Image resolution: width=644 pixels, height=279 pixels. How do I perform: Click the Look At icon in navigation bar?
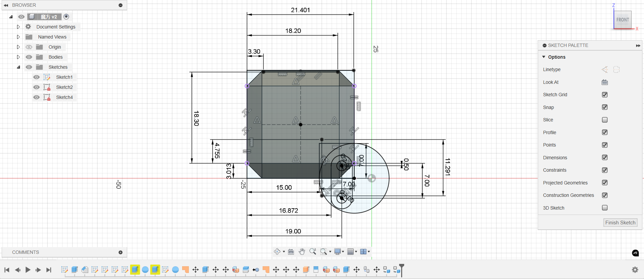[x=291, y=252]
